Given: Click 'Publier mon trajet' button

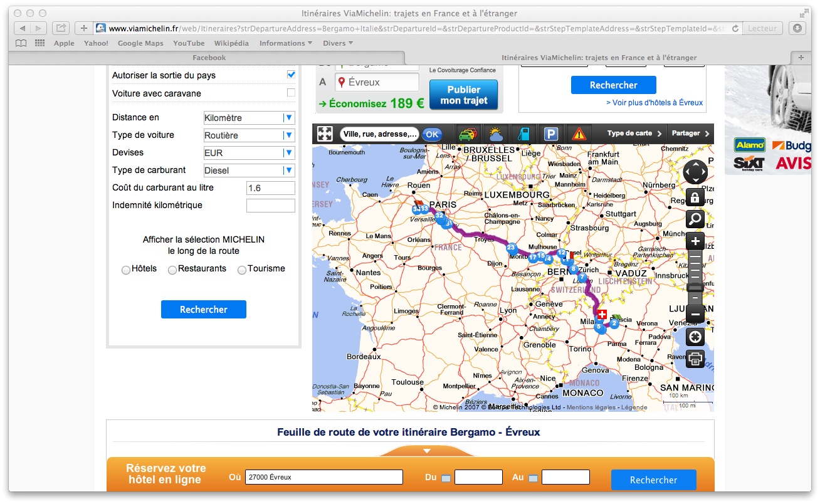Looking at the screenshot, I should tap(463, 95).
